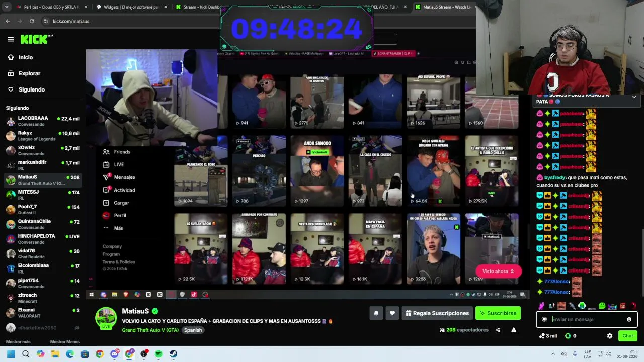This screenshot has width=644, height=362.
Task: Open LACOBRAAA's channel in the following list
Action: coord(43,121)
